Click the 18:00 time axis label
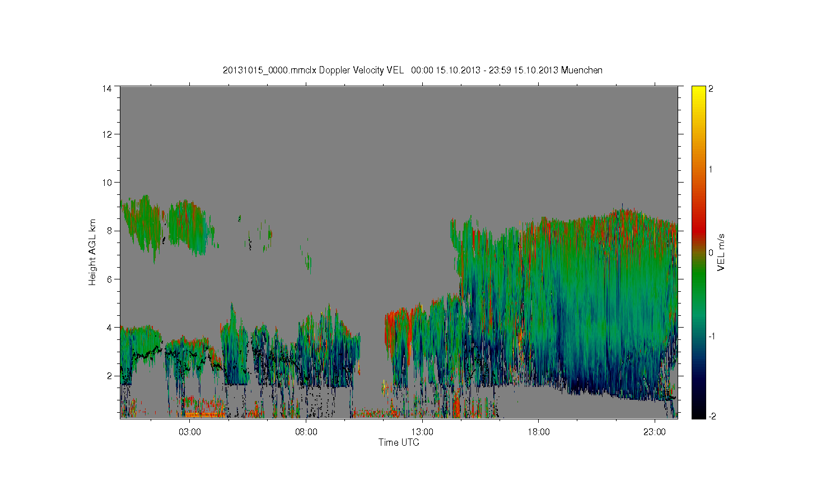Image resolution: width=840 pixels, height=504 pixels. (539, 432)
